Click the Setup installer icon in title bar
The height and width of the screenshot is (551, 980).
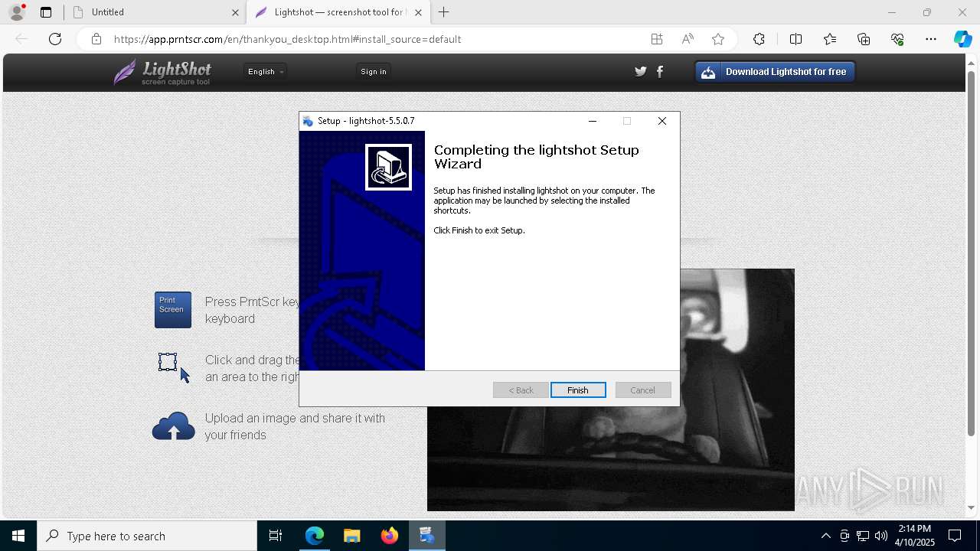pos(308,121)
